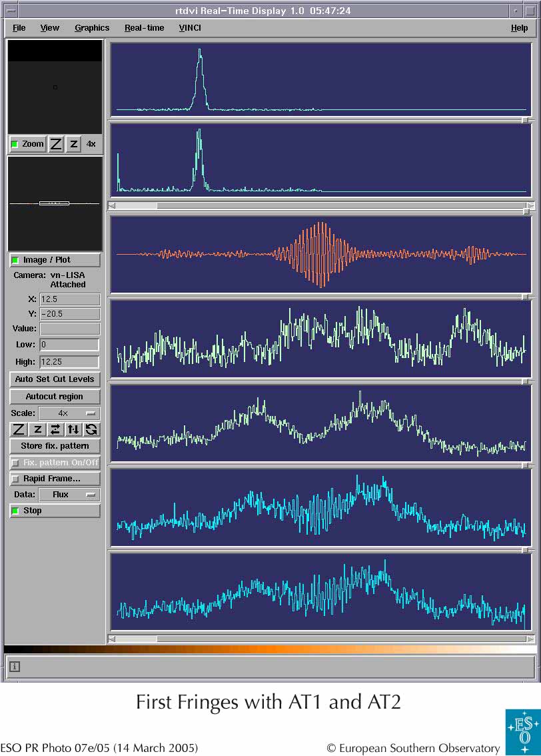Click the orange fringe packet plot

[321, 254]
